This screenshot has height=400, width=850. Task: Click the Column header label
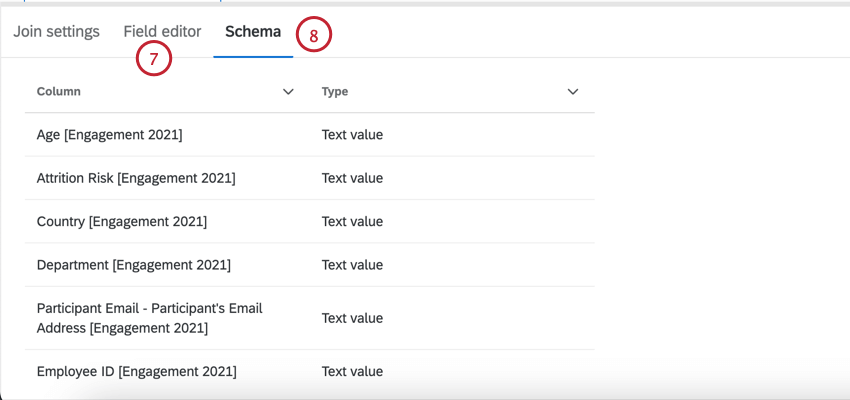(x=59, y=92)
